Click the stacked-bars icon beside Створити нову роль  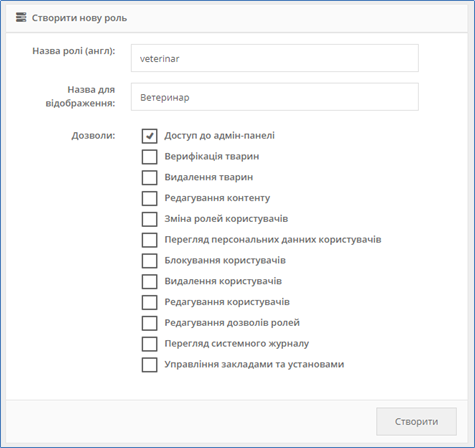tap(21, 17)
